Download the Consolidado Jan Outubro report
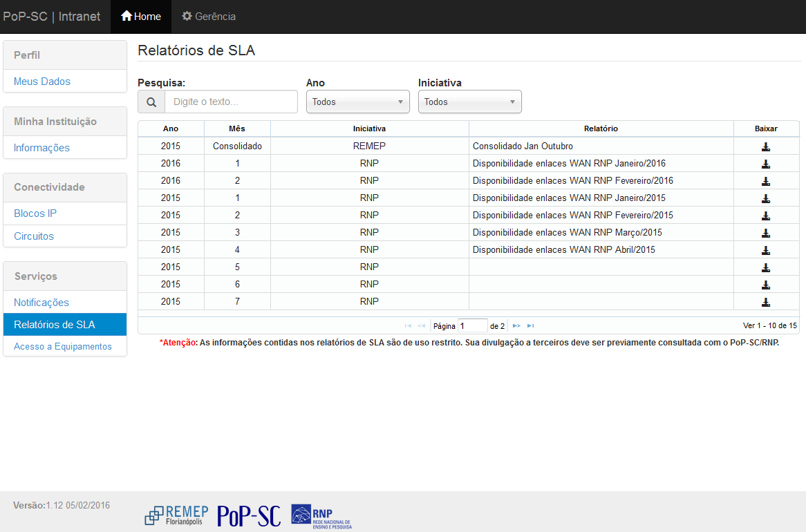806x532 pixels. tap(765, 146)
